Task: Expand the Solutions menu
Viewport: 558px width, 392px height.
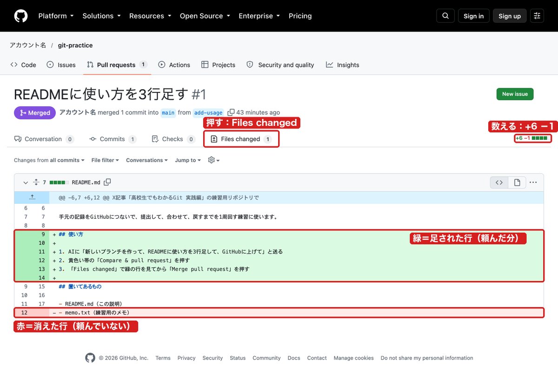Action: 101,16
